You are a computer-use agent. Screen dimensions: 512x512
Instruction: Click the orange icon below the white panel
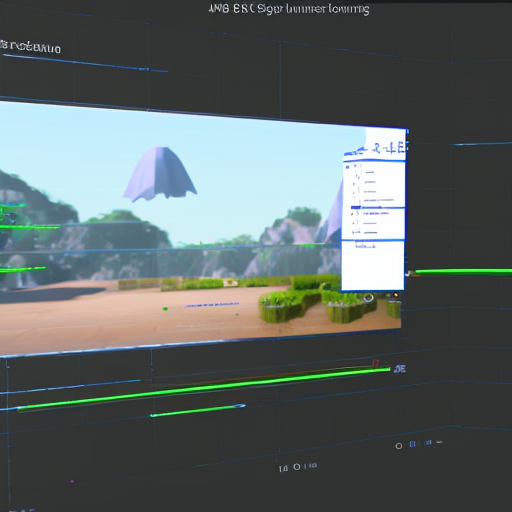click(396, 295)
